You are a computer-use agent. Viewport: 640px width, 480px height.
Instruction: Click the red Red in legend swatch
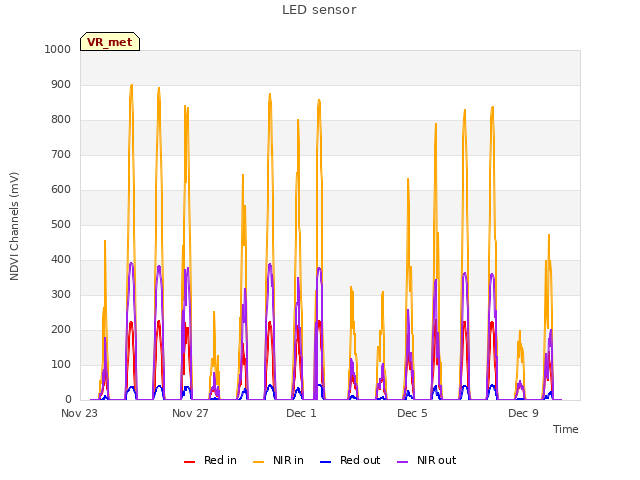pos(189,462)
